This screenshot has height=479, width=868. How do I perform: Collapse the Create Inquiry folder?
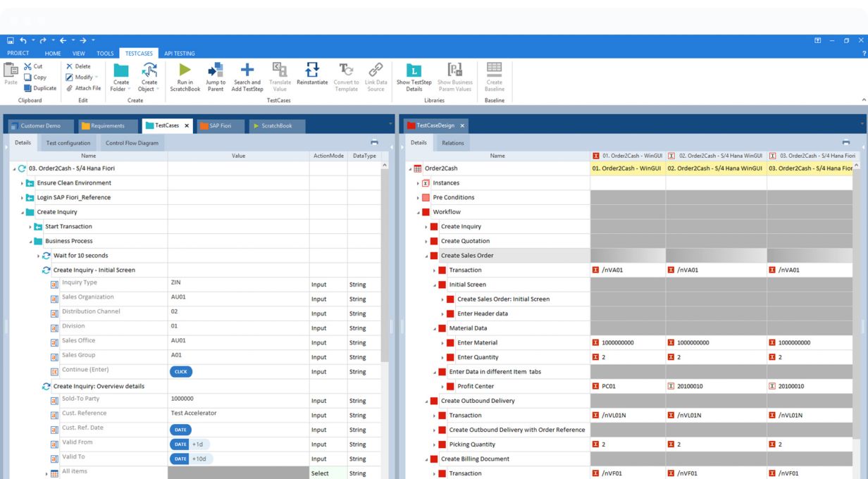(x=23, y=212)
